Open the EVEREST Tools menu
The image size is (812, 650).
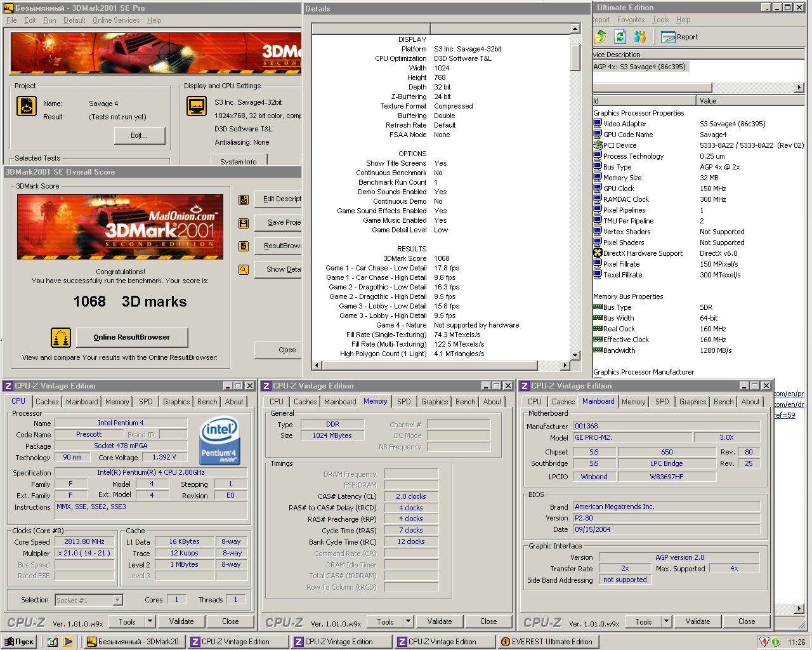click(660, 20)
